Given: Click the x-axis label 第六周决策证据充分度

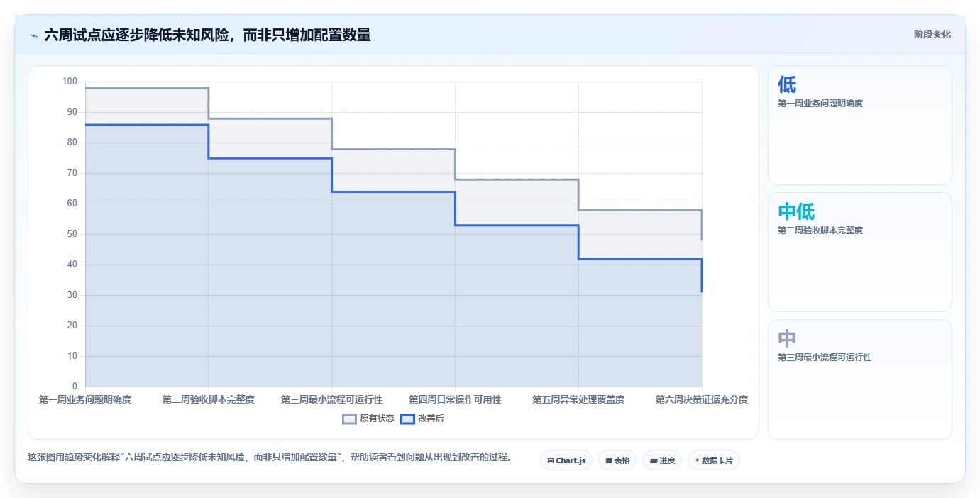Looking at the screenshot, I should pyautogui.click(x=702, y=399).
